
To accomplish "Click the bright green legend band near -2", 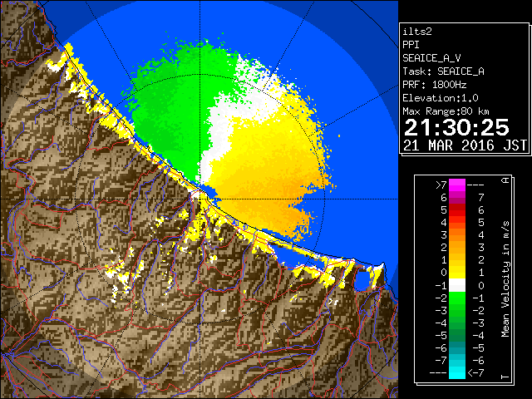I will coord(457,298).
